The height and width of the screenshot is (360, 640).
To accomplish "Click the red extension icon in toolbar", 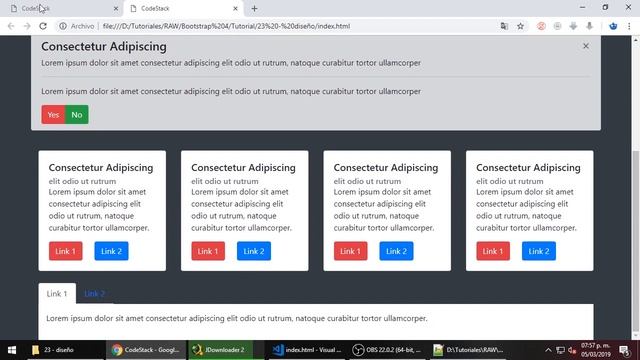I will click(x=541, y=26).
